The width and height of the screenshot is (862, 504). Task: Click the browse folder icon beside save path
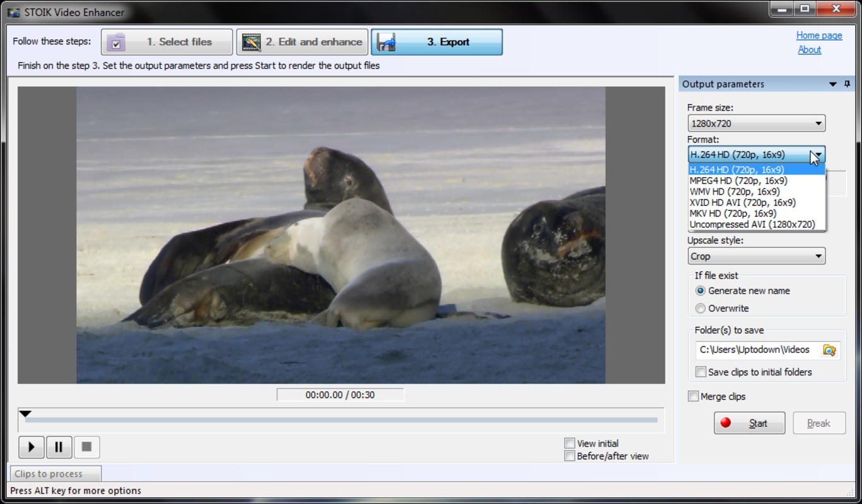[x=829, y=350]
